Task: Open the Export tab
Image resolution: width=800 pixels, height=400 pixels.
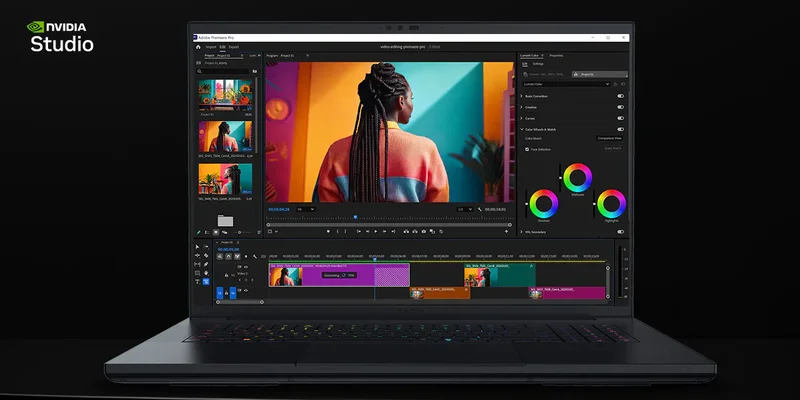Action: click(233, 47)
